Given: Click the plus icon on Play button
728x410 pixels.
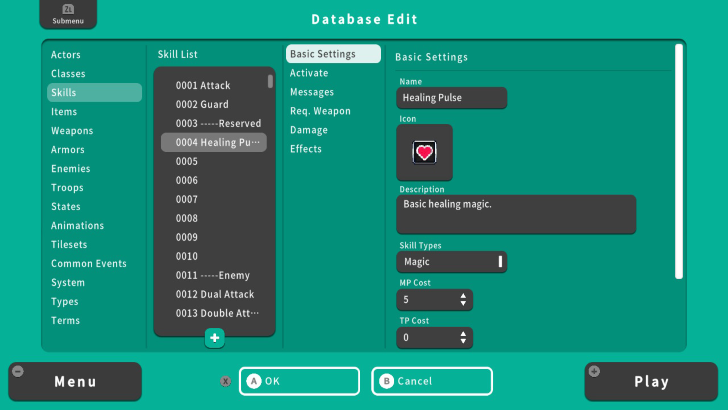Looking at the screenshot, I should 594,371.
